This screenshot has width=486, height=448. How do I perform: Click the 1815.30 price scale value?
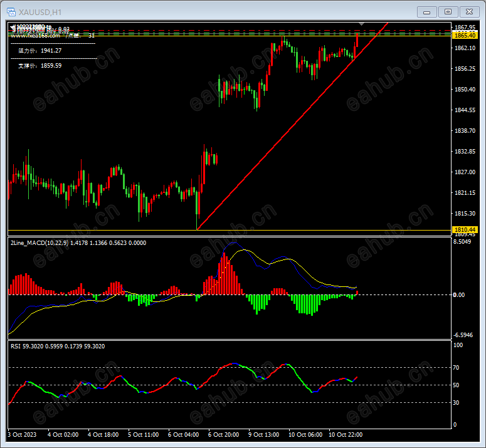(x=465, y=214)
